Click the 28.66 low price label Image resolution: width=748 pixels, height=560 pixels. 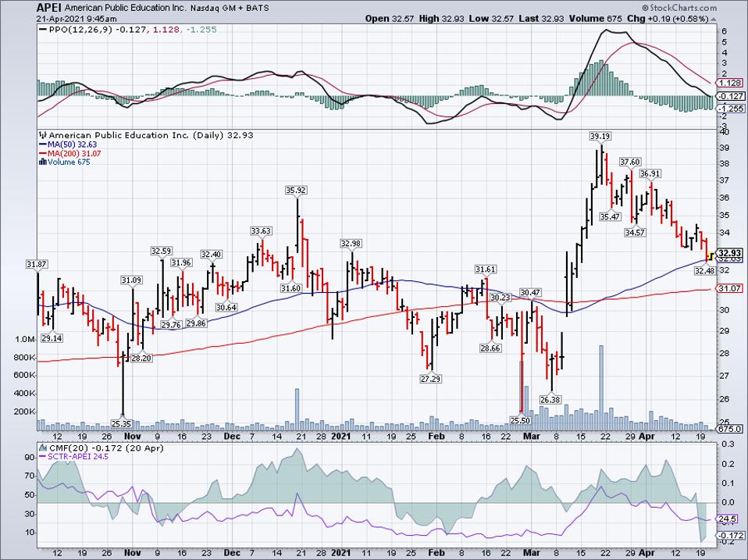click(x=490, y=348)
